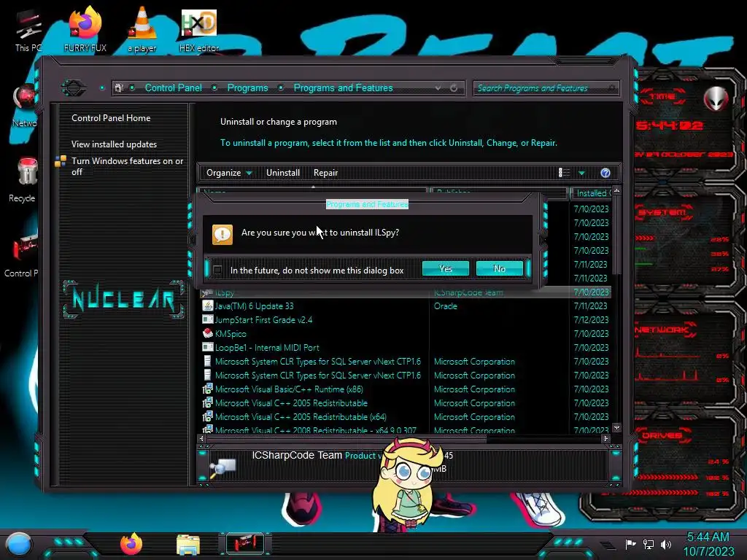Screen dimensions: 747x560
Task: Click the vertical scrollbar down arrow
Action: (616, 427)
